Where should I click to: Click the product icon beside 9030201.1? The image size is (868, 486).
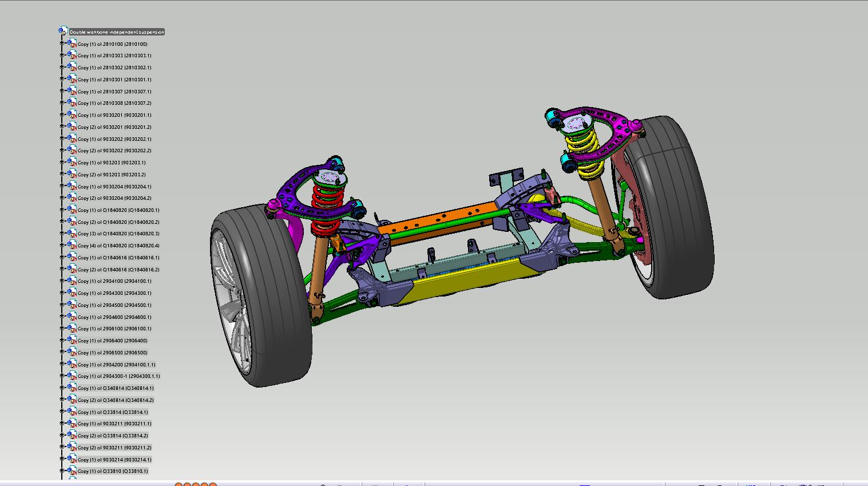coord(72,115)
